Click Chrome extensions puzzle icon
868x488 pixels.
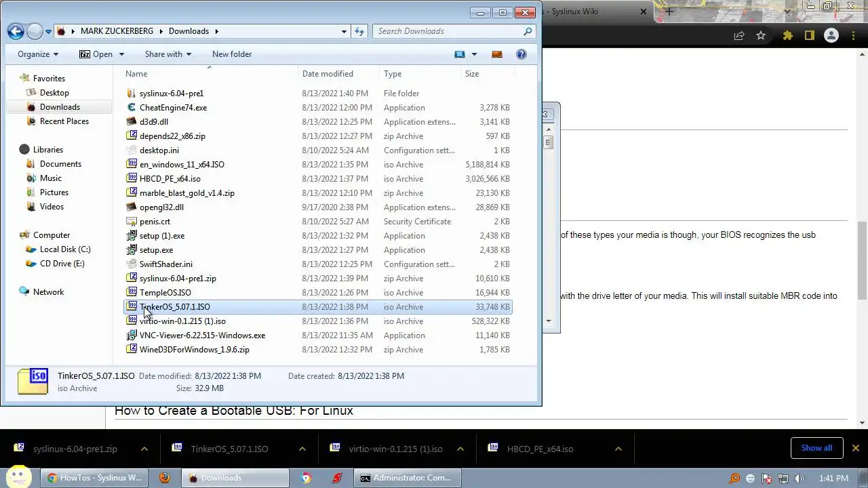(x=788, y=35)
